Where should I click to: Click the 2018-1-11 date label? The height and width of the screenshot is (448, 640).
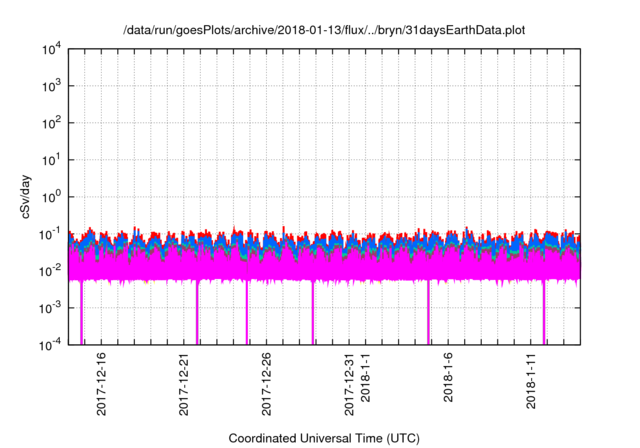coord(531,381)
